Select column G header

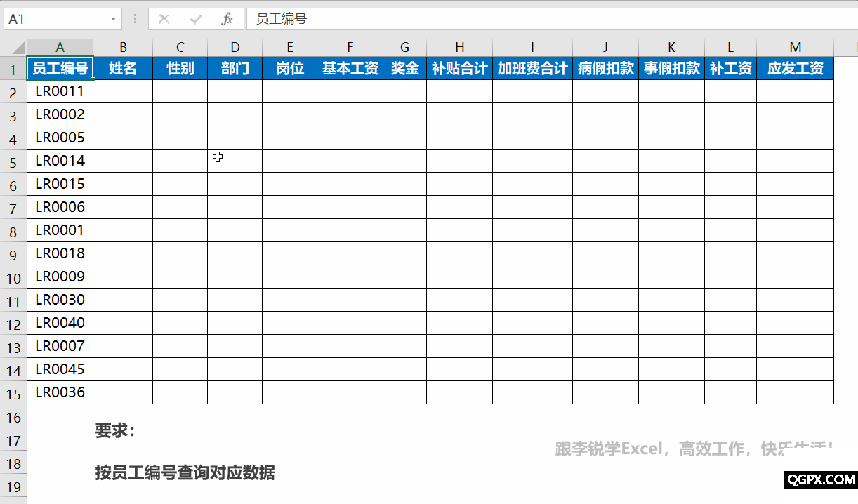pos(405,47)
